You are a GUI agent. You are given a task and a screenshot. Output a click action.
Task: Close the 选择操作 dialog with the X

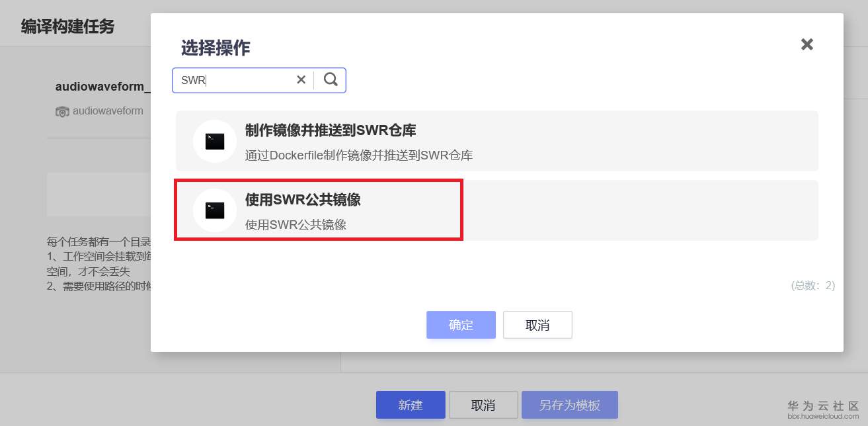pyautogui.click(x=807, y=44)
